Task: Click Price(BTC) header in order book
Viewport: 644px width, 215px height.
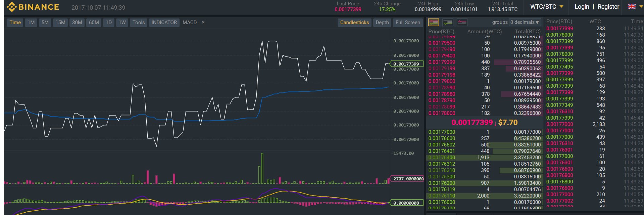Action: tap(441, 32)
